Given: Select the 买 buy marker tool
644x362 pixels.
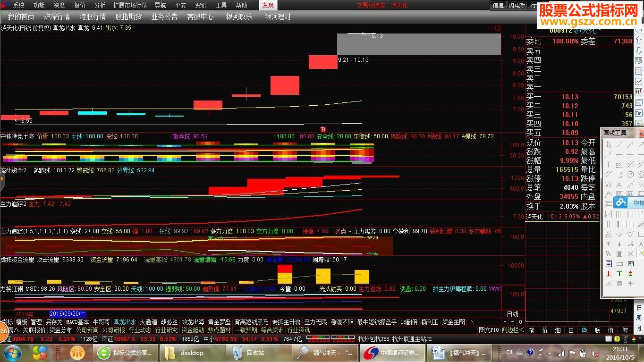Looking at the screenshot, I should point(609,284).
